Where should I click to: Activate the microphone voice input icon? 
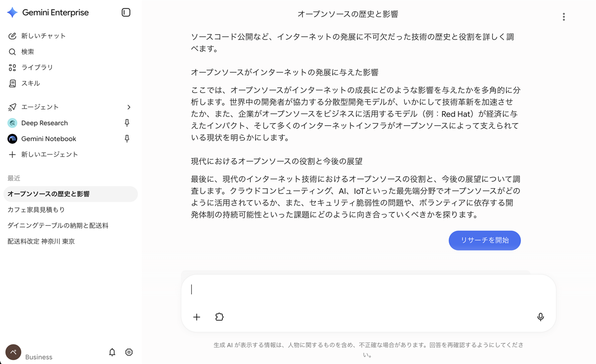541,317
